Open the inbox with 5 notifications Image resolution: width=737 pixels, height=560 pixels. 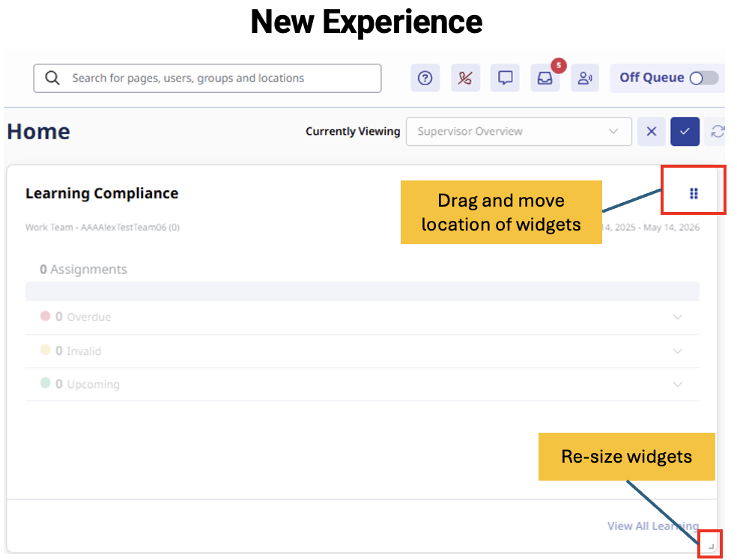545,78
